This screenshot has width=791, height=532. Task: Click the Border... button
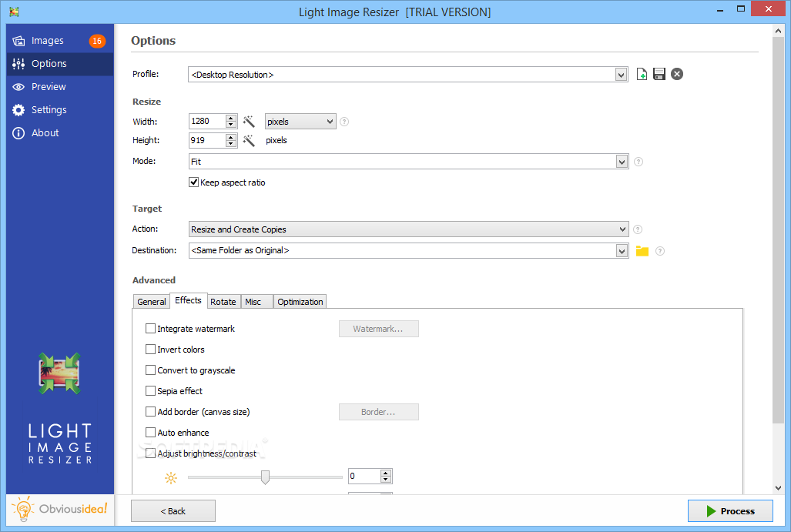pos(379,412)
